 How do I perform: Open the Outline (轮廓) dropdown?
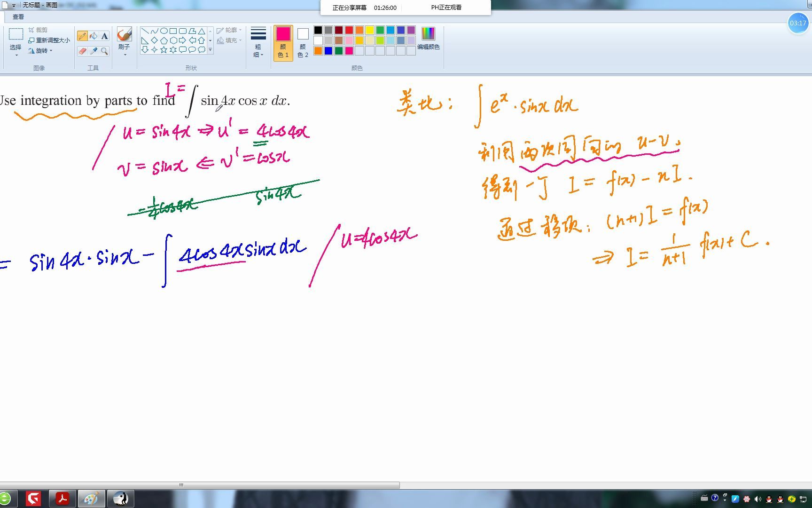(229, 30)
